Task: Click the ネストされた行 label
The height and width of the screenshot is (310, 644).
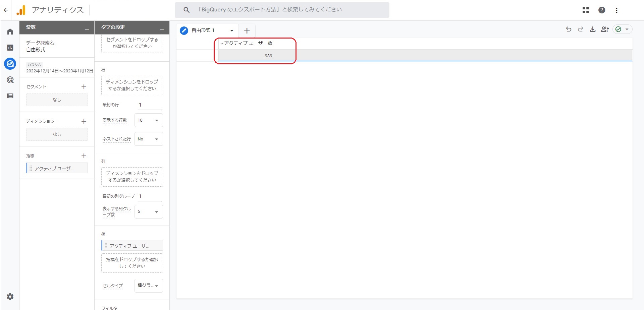Action: (x=116, y=139)
